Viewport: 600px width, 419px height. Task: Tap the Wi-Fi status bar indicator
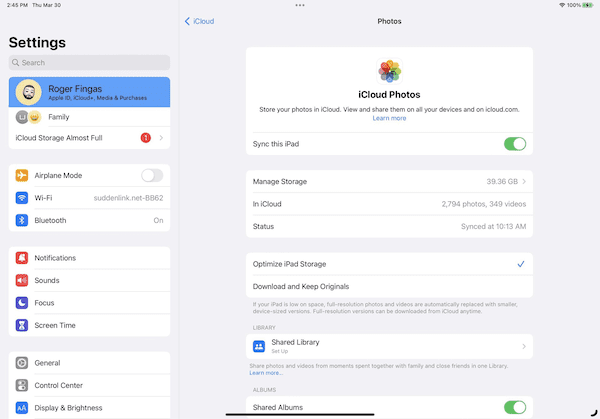562,5
